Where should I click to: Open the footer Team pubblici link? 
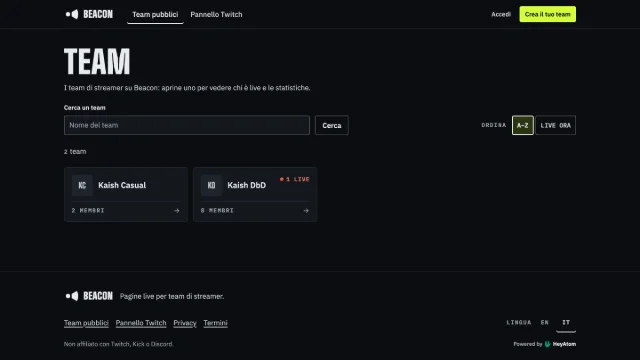tap(86, 323)
